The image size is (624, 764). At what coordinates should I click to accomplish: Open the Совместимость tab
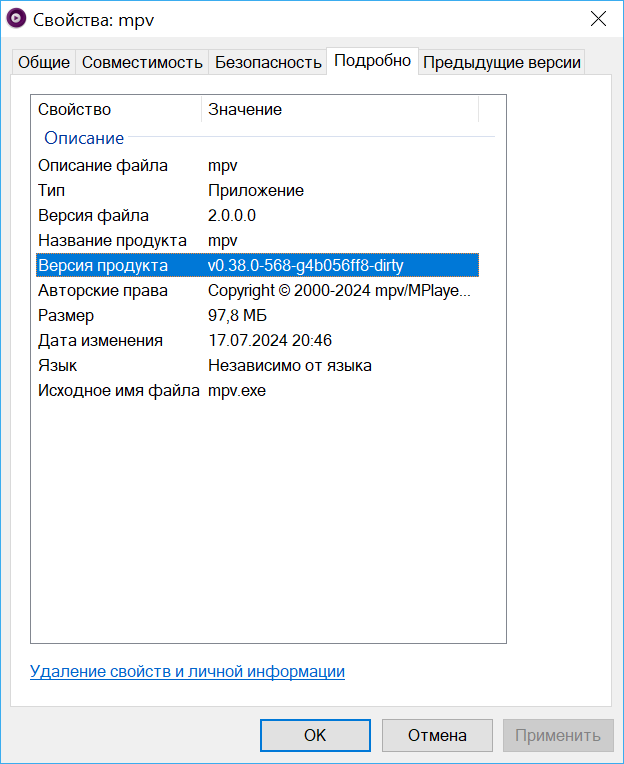coord(142,62)
